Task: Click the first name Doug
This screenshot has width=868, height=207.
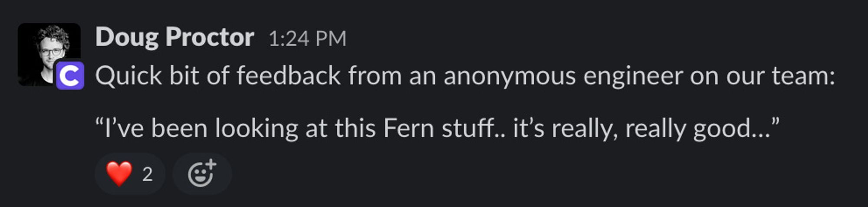Action: coord(127,37)
